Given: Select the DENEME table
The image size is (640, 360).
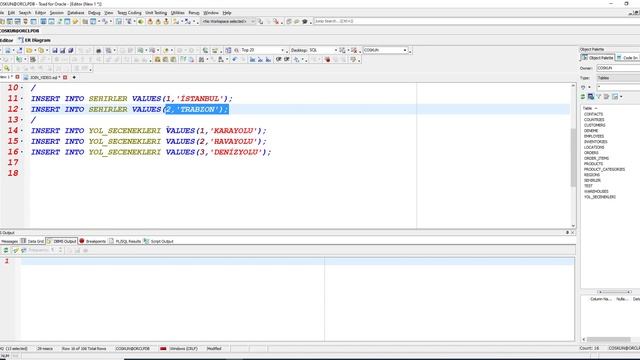Looking at the screenshot, I should click(x=591, y=131).
